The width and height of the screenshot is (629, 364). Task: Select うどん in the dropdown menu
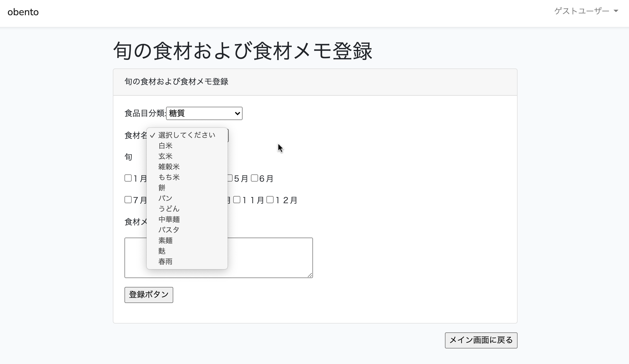[x=169, y=209]
